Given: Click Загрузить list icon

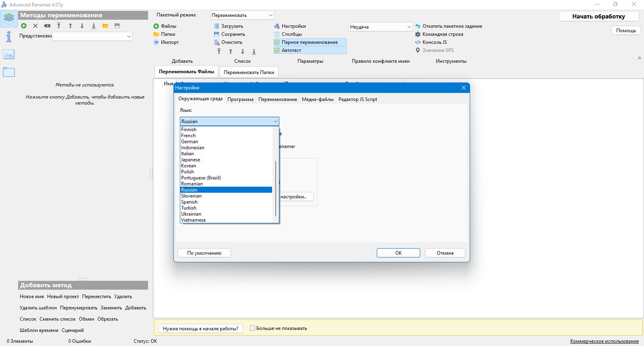Looking at the screenshot, I should (x=217, y=26).
